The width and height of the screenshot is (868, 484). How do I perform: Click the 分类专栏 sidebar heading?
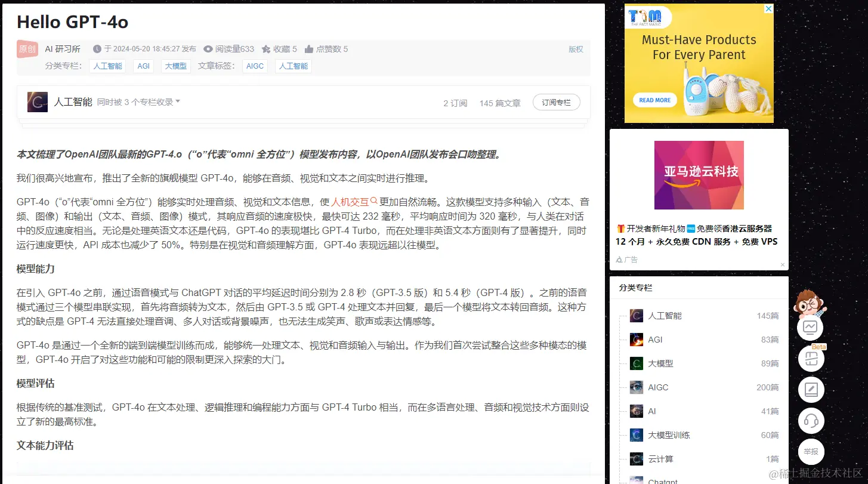636,288
